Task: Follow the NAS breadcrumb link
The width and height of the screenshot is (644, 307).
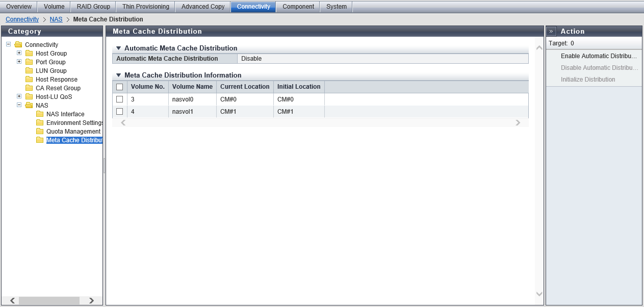Action: tap(56, 19)
